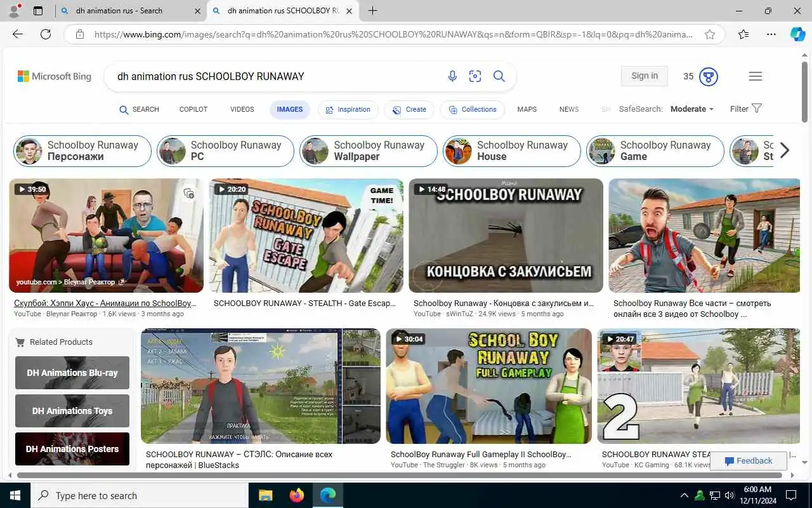The height and width of the screenshot is (508, 812).
Task: Open File Explorer from taskbar
Action: [x=266, y=495]
